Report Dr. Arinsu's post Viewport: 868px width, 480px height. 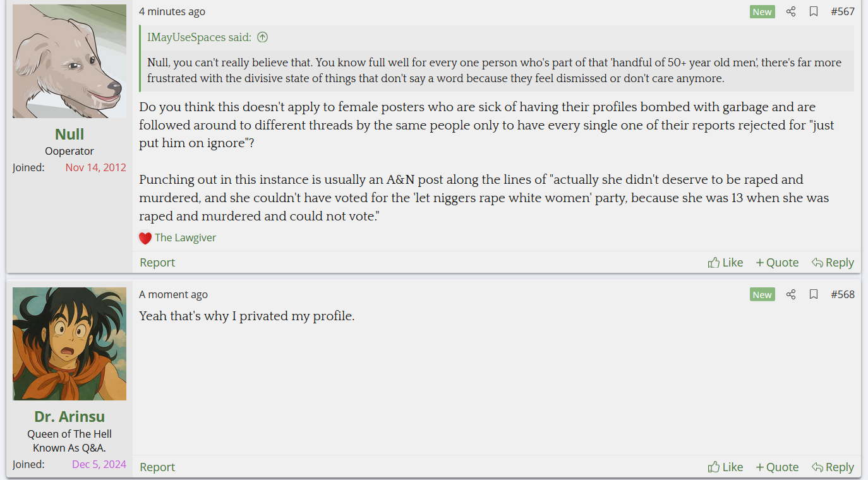(157, 467)
